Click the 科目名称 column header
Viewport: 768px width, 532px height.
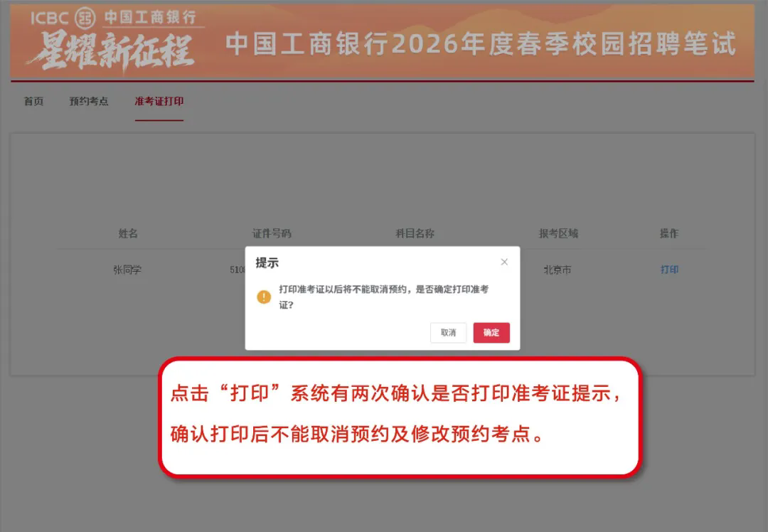(415, 234)
